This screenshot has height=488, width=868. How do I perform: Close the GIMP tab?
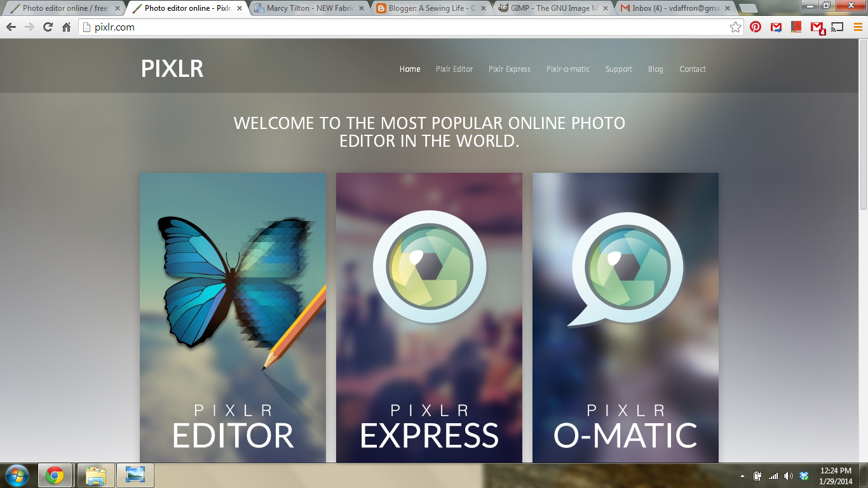pos(606,8)
